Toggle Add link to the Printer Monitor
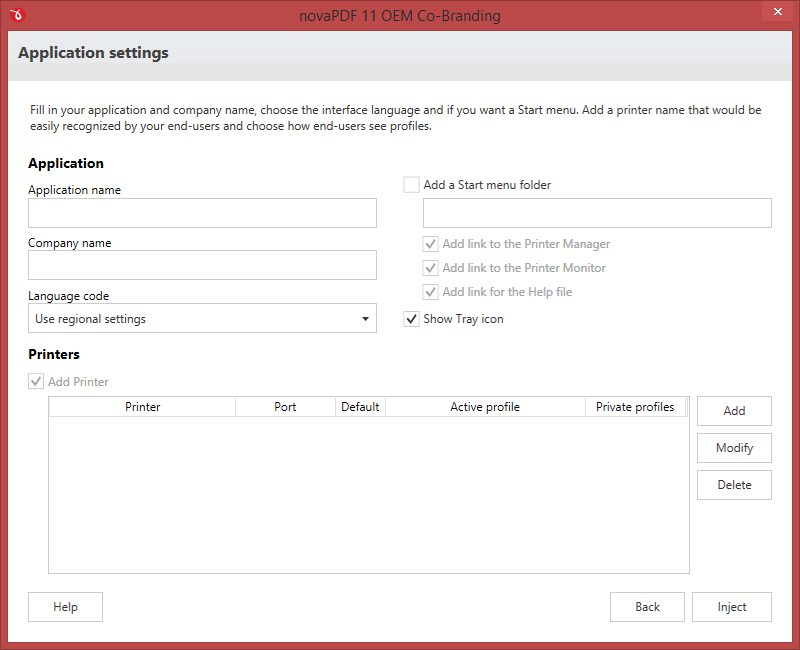 coord(431,268)
